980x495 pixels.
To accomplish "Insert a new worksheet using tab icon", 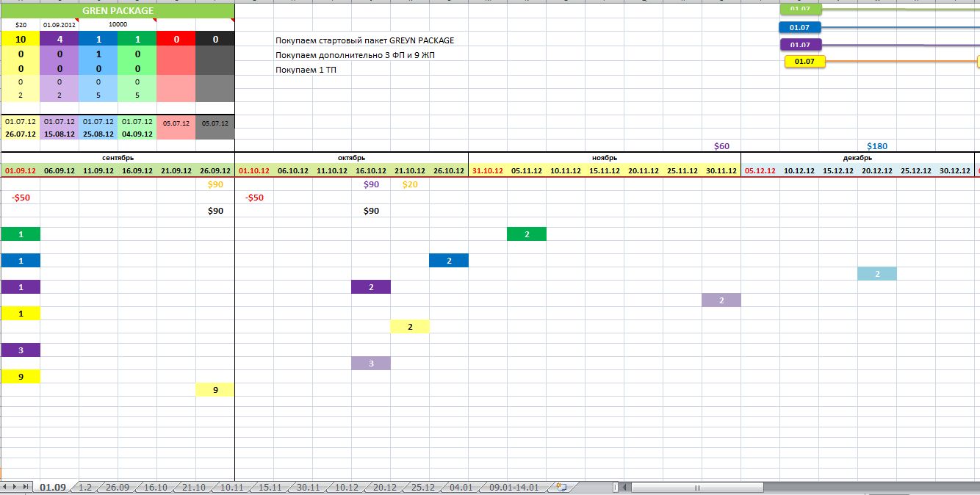I will tap(561, 487).
